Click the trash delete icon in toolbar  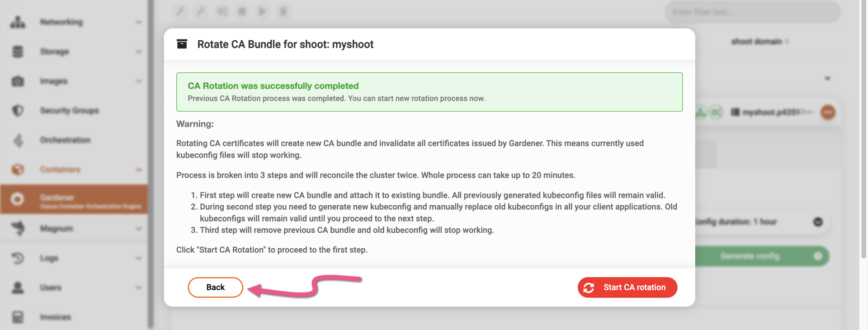283,12
